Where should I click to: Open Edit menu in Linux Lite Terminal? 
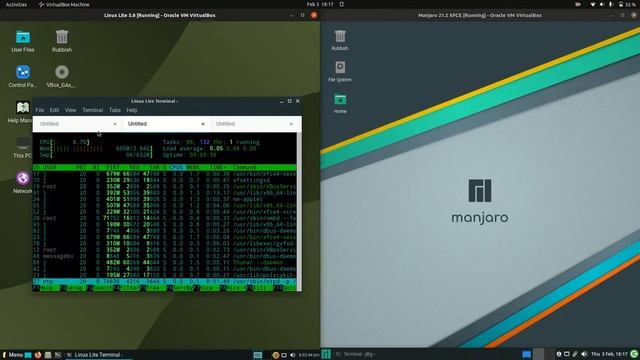[x=54, y=110]
